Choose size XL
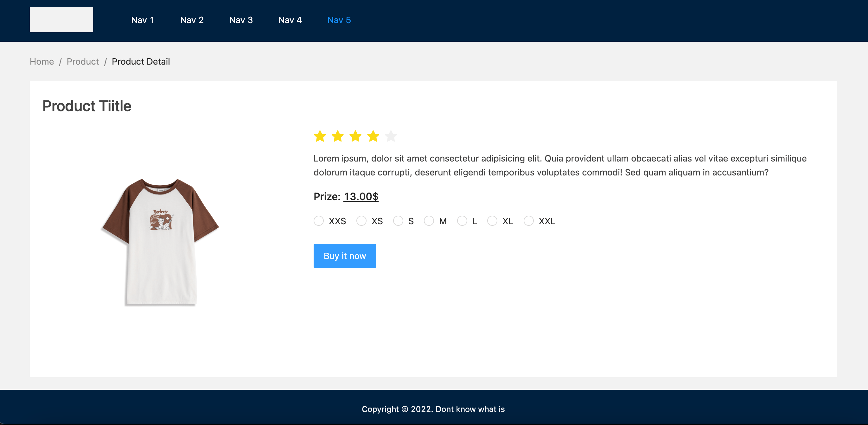 pos(492,221)
